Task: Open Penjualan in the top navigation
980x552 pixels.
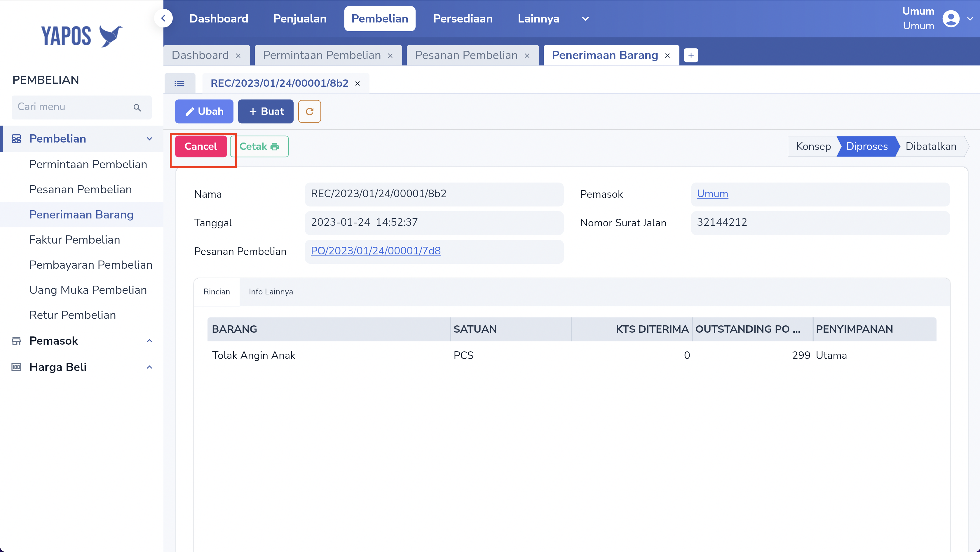Action: (x=300, y=19)
